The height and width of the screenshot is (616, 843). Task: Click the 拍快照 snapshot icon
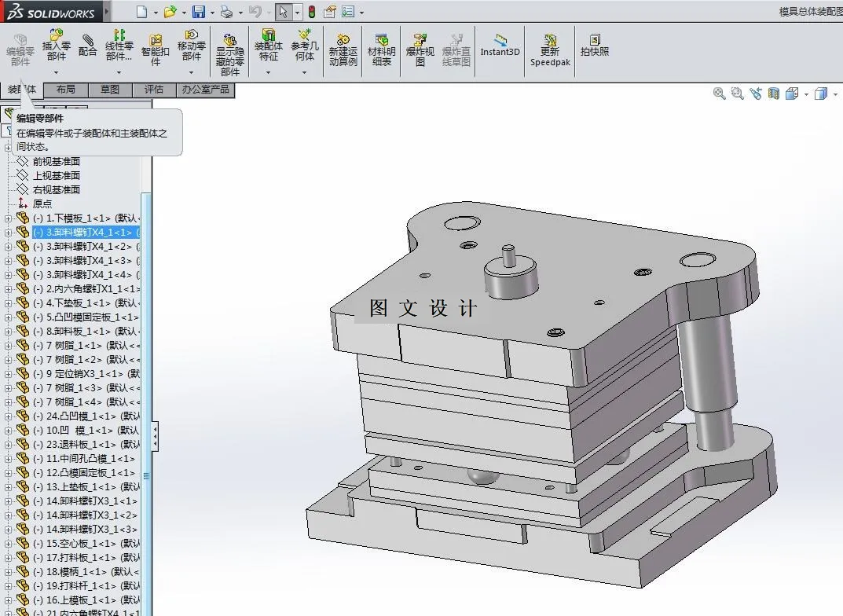595,45
